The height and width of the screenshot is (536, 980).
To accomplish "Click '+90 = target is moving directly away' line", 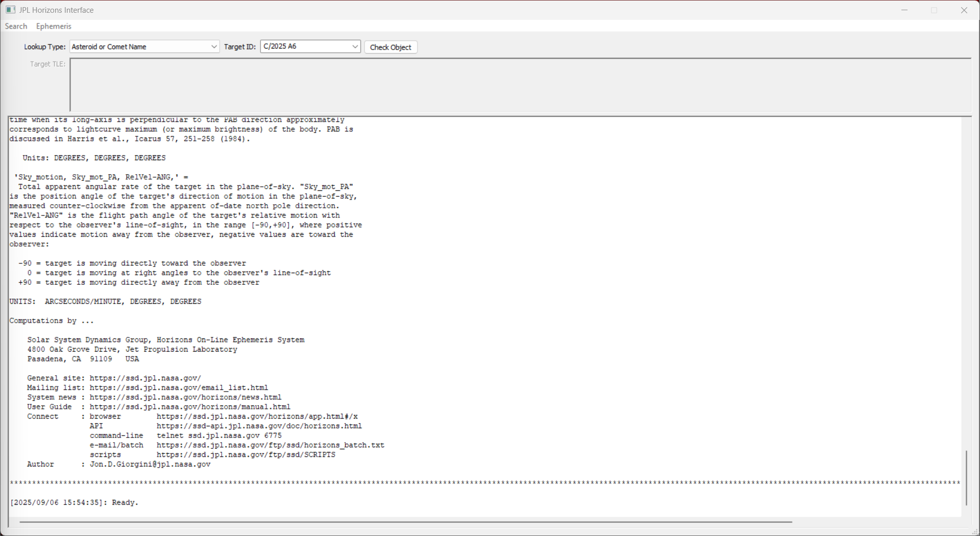I will tap(139, 283).
